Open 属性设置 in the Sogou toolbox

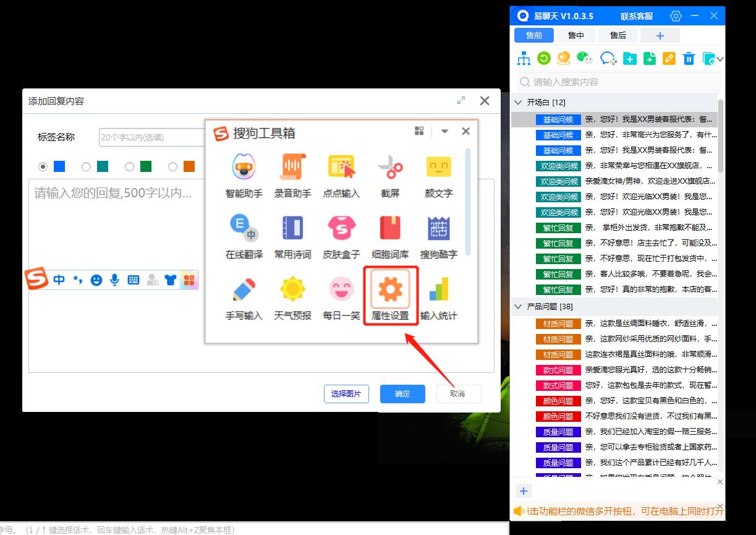[391, 296]
